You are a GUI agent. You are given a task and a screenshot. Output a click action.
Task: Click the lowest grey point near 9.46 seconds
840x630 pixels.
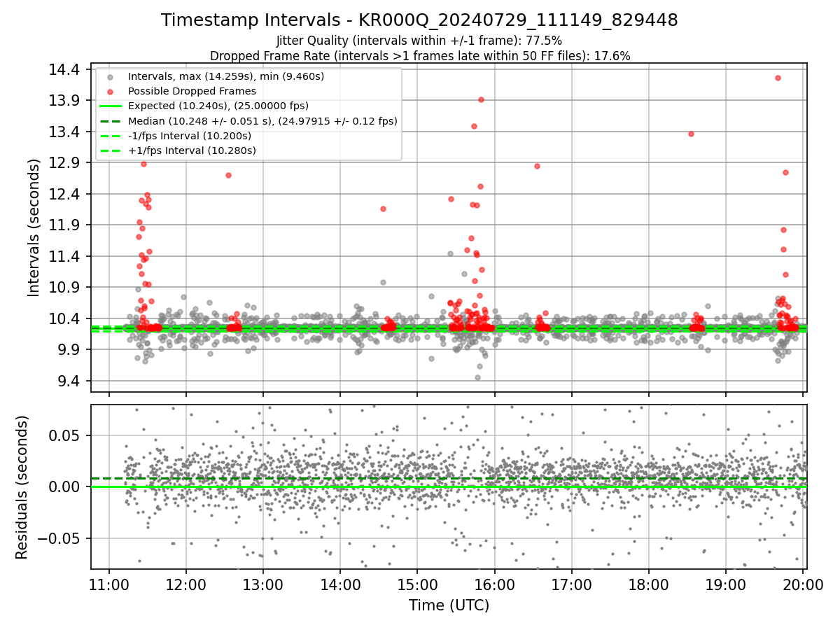(x=477, y=377)
